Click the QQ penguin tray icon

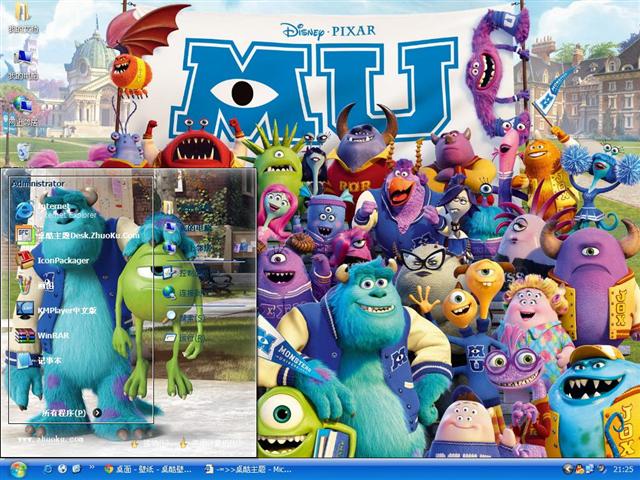click(x=580, y=469)
